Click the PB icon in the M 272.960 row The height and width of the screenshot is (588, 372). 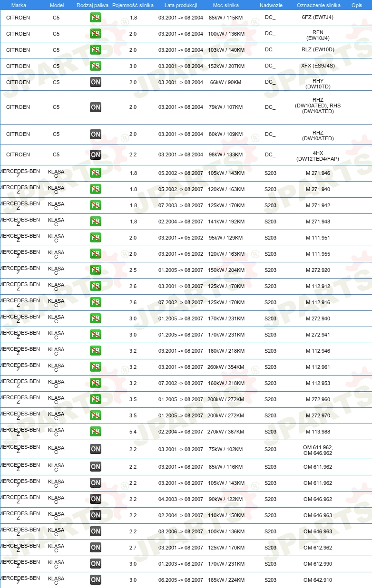point(96,399)
